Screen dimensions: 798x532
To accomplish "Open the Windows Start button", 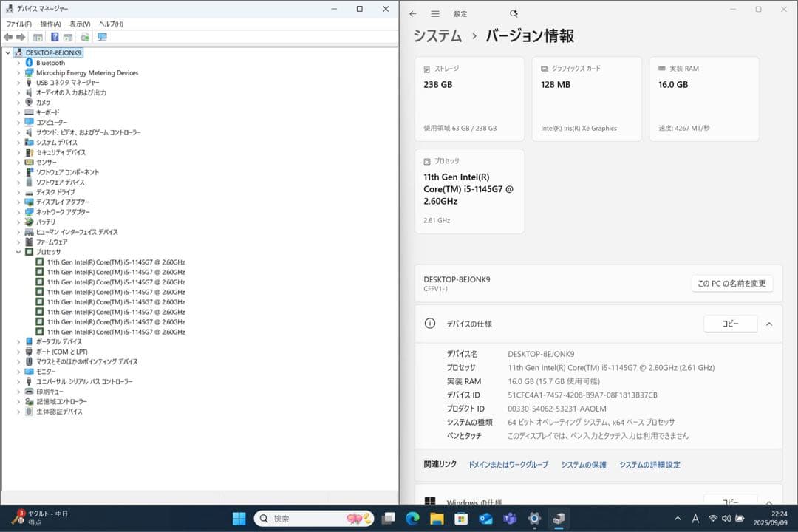I will tap(239, 518).
